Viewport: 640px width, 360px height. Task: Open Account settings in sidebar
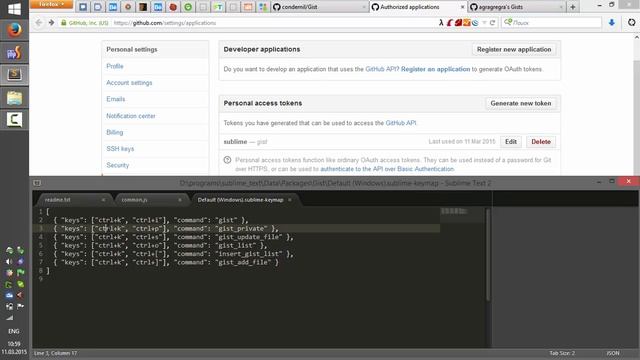(x=129, y=83)
